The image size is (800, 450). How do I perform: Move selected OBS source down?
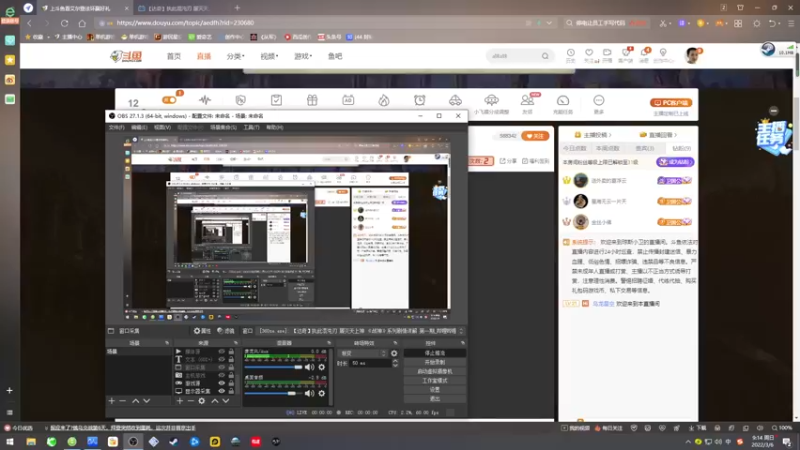coord(226,401)
